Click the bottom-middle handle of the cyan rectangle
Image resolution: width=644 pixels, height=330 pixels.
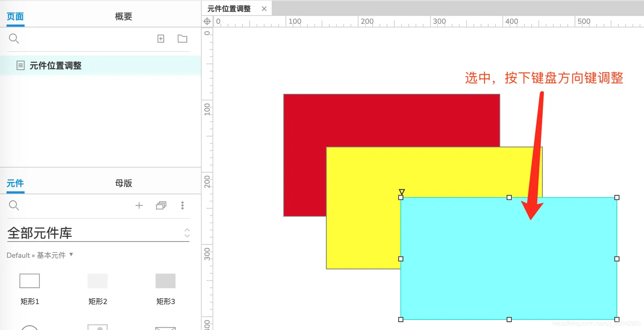509,319
